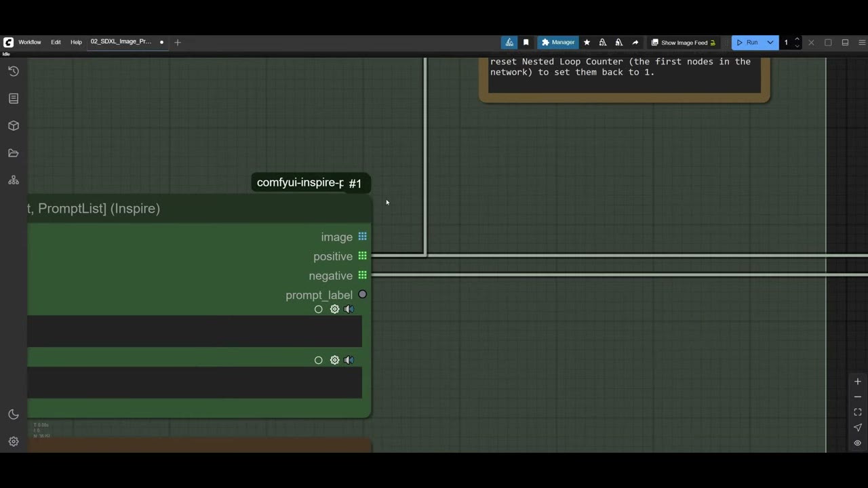Image resolution: width=868 pixels, height=488 pixels.
Task: Open the Help menu
Action: [x=76, y=42]
